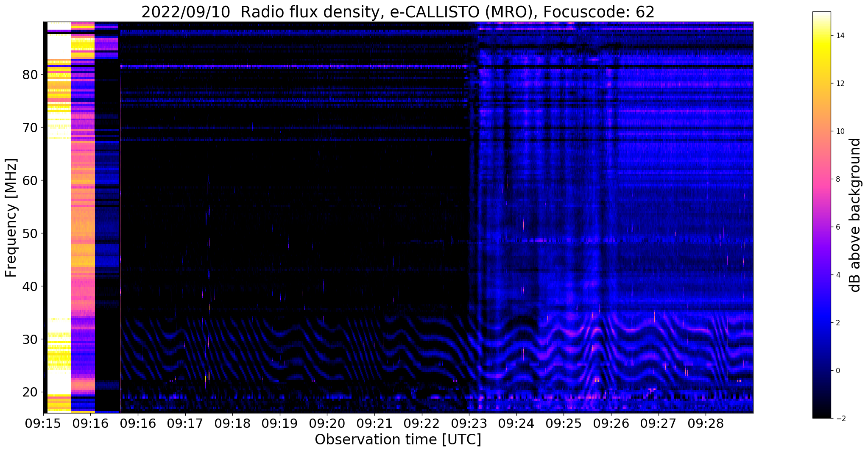Click the colorbar tick label 0
The height and width of the screenshot is (452, 868).
[837, 371]
